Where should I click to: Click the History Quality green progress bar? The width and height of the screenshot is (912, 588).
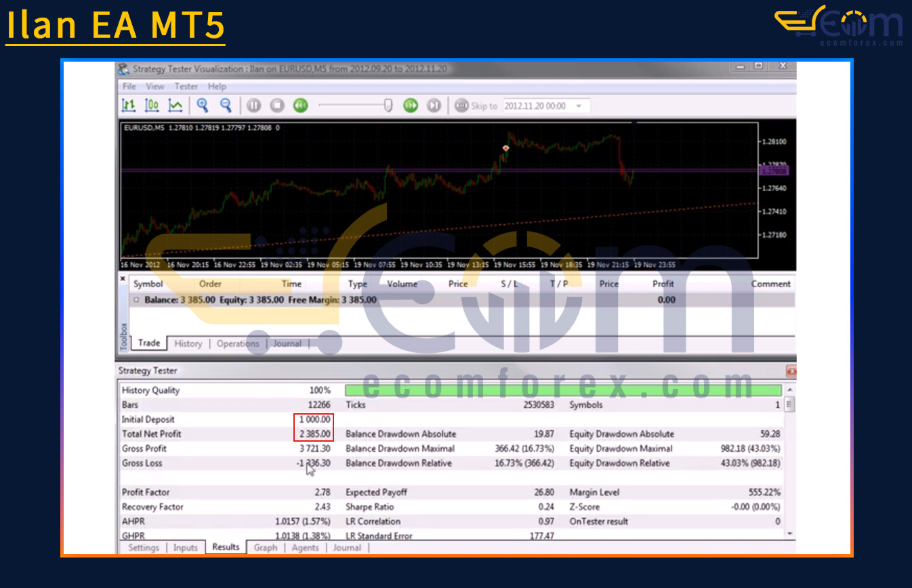563,390
